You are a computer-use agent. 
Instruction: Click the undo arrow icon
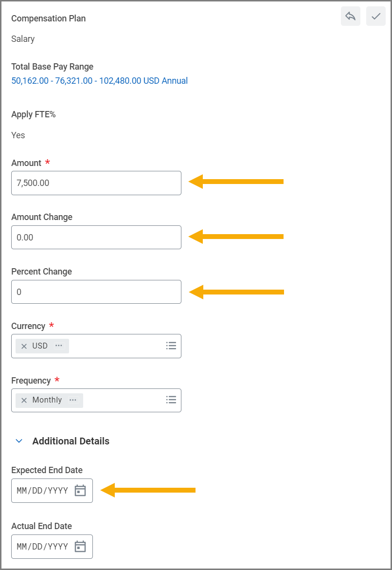(x=350, y=16)
